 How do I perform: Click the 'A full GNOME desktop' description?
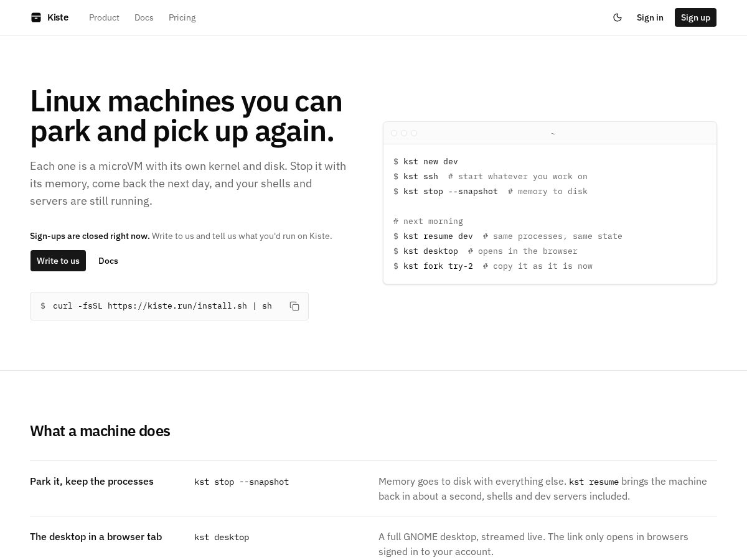point(533,544)
